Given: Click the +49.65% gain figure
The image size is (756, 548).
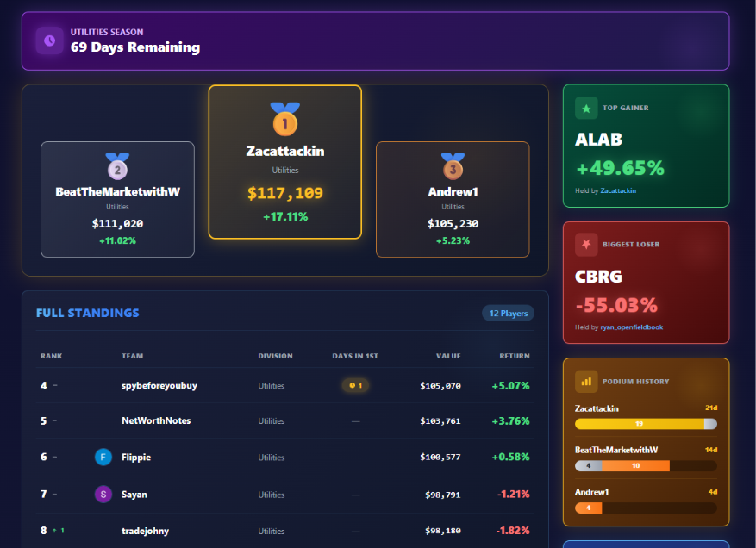Looking at the screenshot, I should click(620, 168).
